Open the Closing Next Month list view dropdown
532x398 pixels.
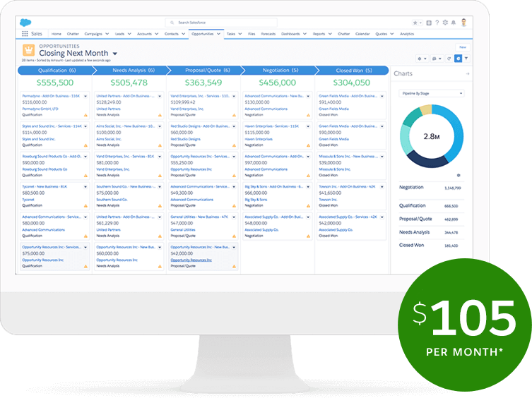point(114,54)
